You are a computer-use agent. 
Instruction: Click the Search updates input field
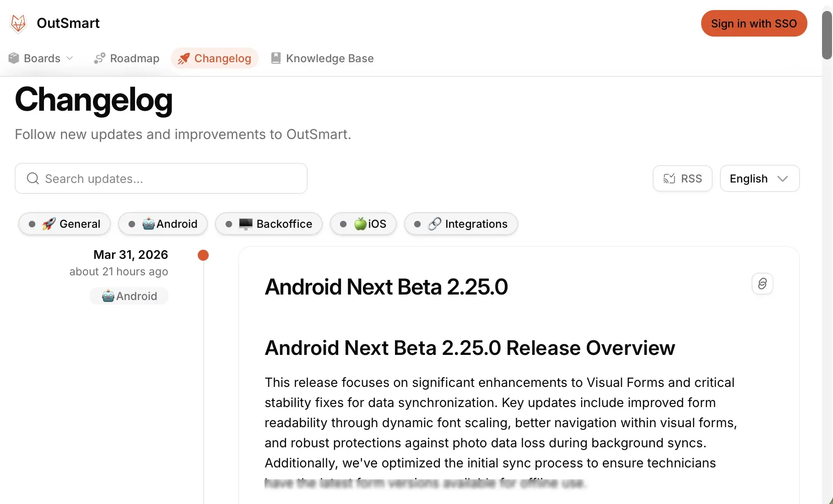pyautogui.click(x=160, y=178)
